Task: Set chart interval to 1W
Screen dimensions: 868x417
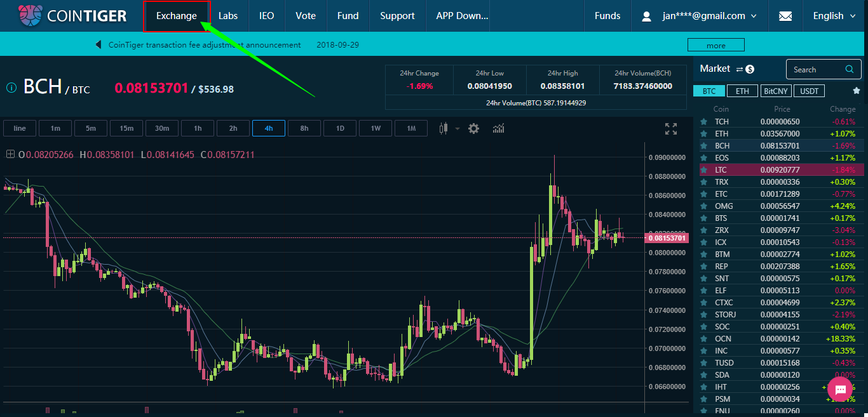Action: pyautogui.click(x=376, y=128)
